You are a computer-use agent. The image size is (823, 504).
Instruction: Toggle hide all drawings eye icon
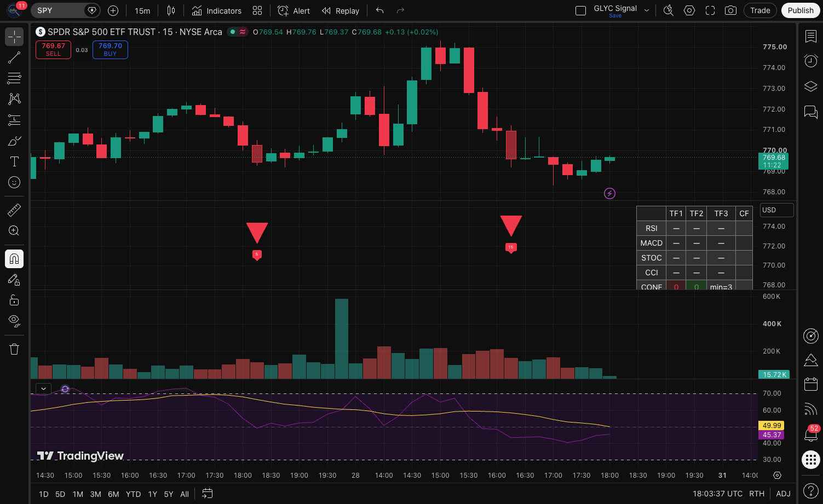[x=14, y=320]
